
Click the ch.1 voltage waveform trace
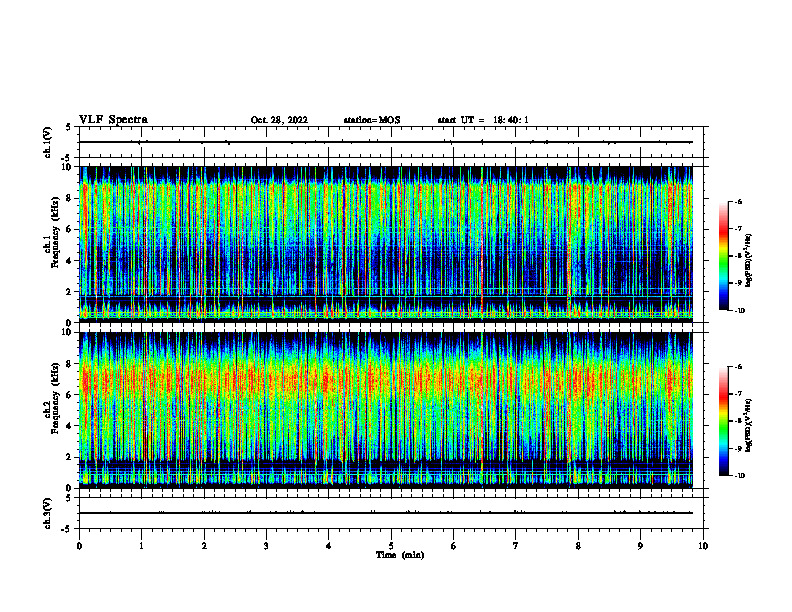pyautogui.click(x=386, y=142)
